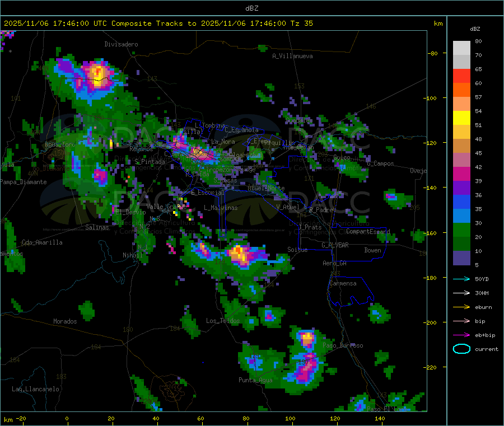Click the 'Lag.Llancanelo' map label

[x=35, y=389]
